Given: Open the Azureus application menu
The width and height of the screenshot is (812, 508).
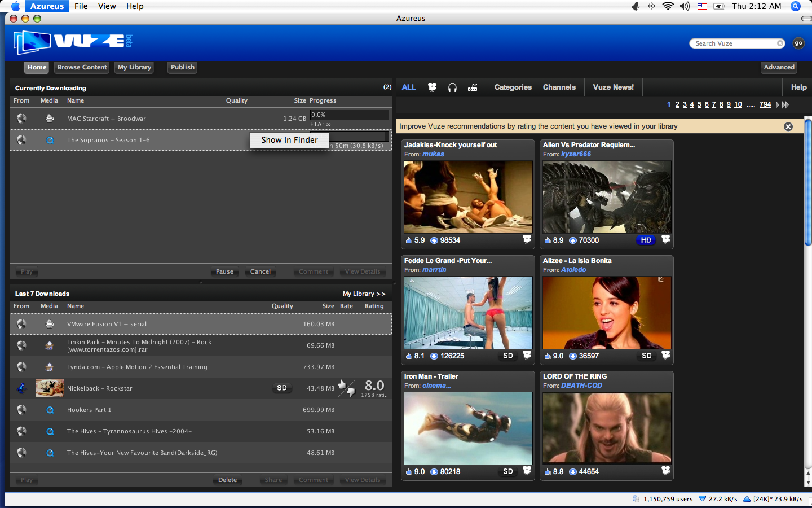Looking at the screenshot, I should click(47, 6).
